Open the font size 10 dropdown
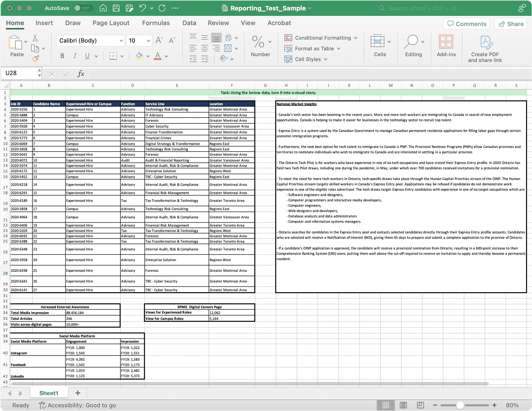 tap(148, 41)
